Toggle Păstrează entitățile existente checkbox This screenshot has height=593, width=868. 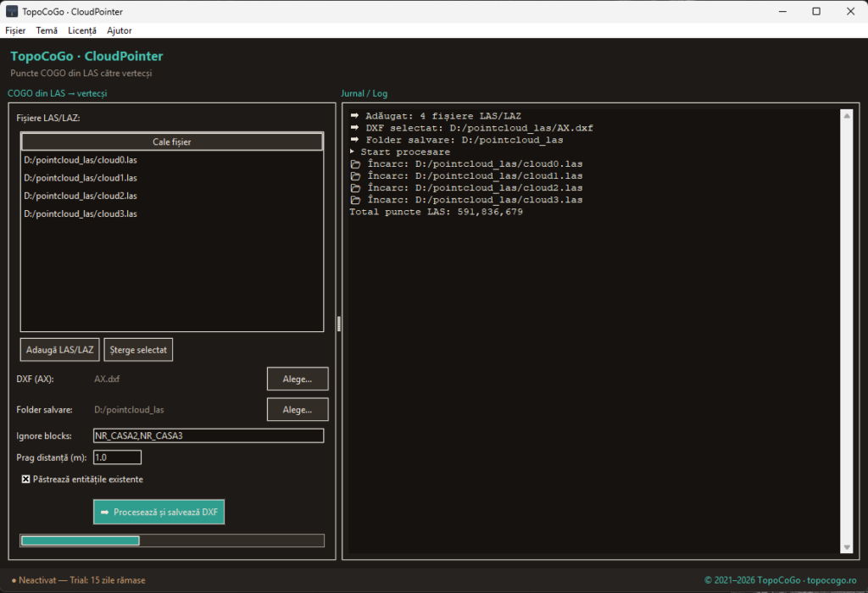coord(26,479)
